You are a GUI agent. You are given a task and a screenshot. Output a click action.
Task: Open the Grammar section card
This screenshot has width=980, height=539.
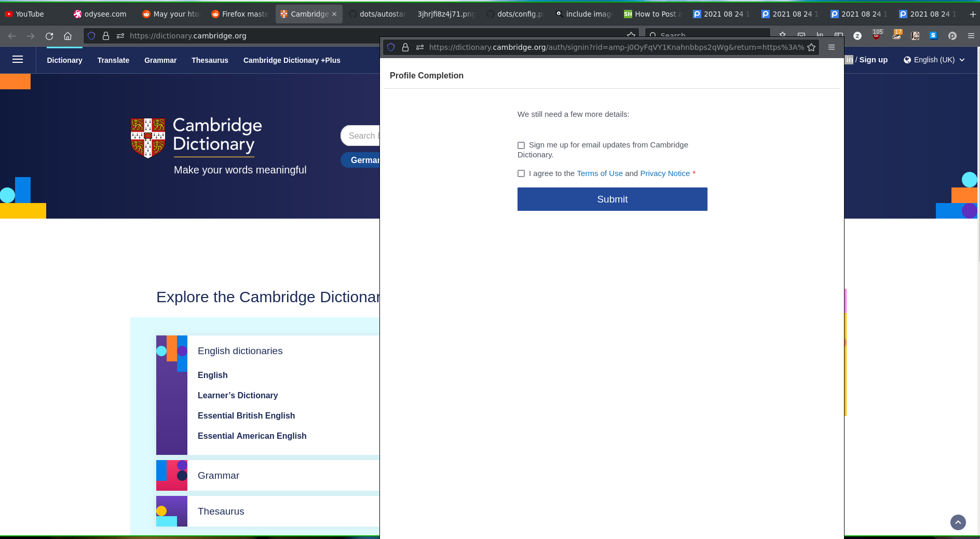pyautogui.click(x=268, y=476)
